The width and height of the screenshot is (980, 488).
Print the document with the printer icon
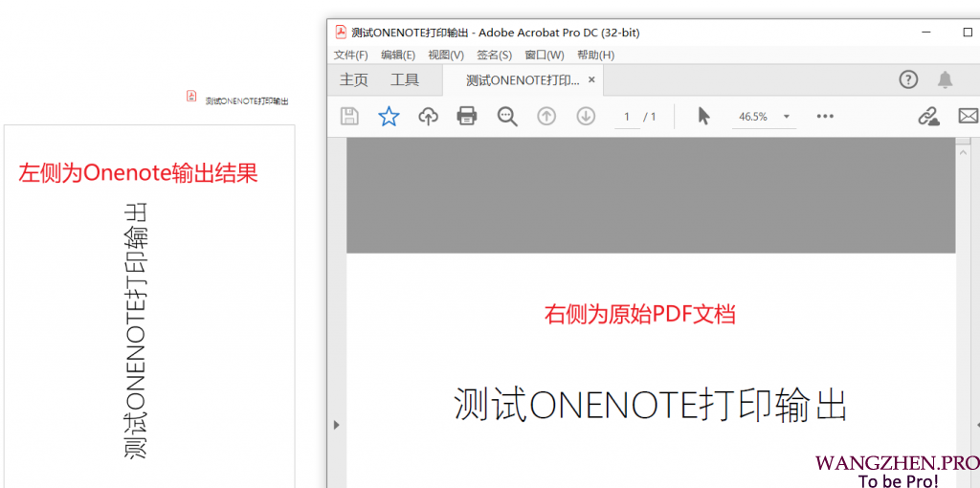point(467,116)
